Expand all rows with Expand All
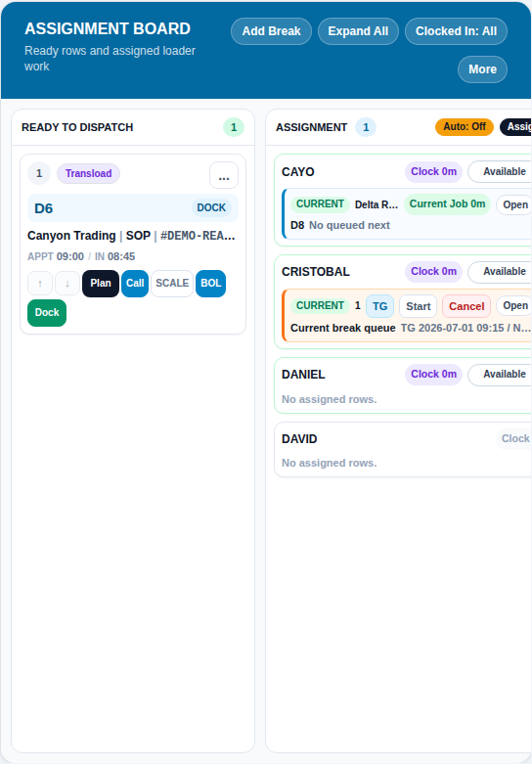Screen dimensions: 532x764 pos(358,31)
